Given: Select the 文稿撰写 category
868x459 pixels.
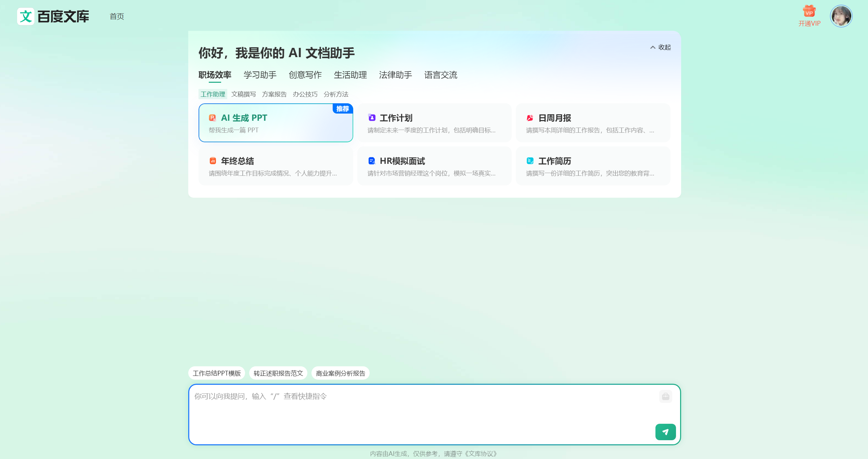Looking at the screenshot, I should coord(244,94).
